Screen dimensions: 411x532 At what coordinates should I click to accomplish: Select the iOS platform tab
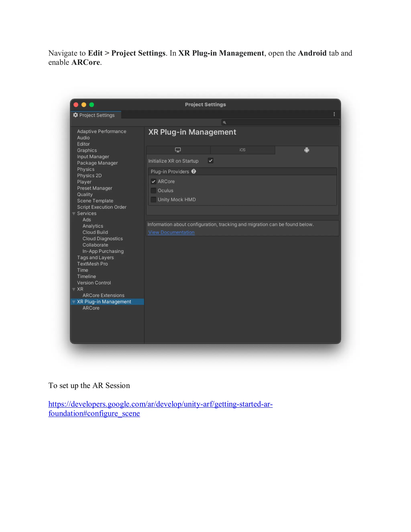click(242, 150)
